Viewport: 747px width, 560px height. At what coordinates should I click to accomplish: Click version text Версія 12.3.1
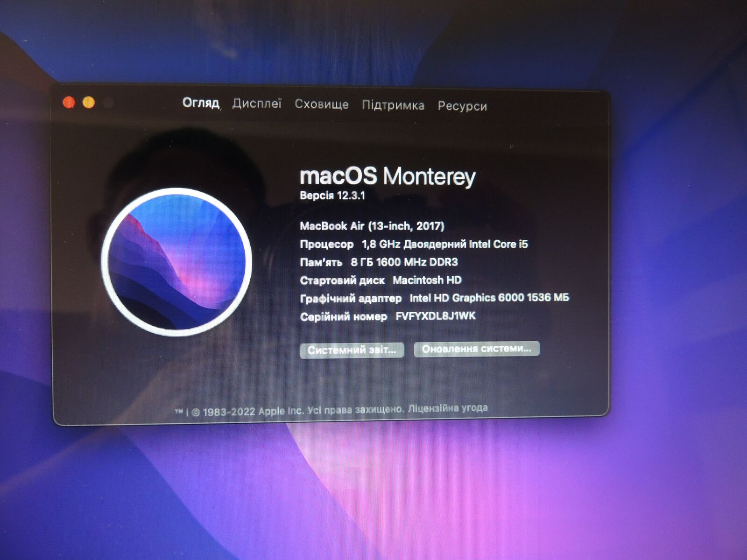[332, 196]
